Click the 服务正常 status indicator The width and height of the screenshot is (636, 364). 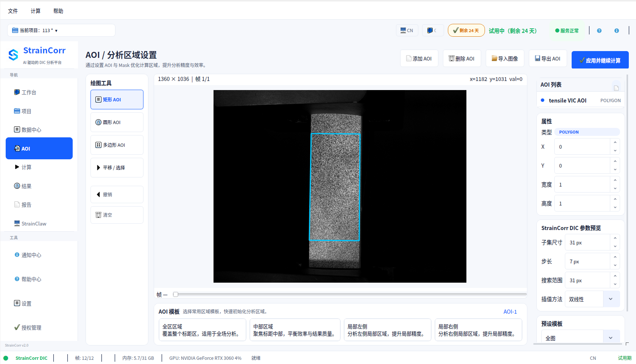tap(567, 31)
